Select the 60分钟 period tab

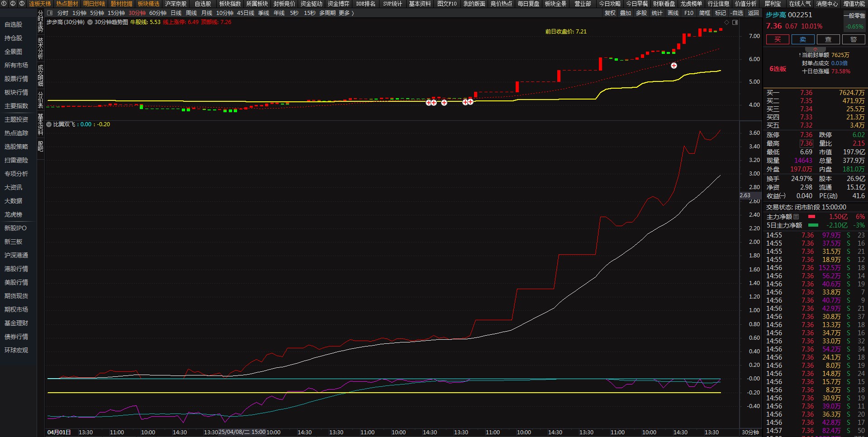click(x=158, y=13)
